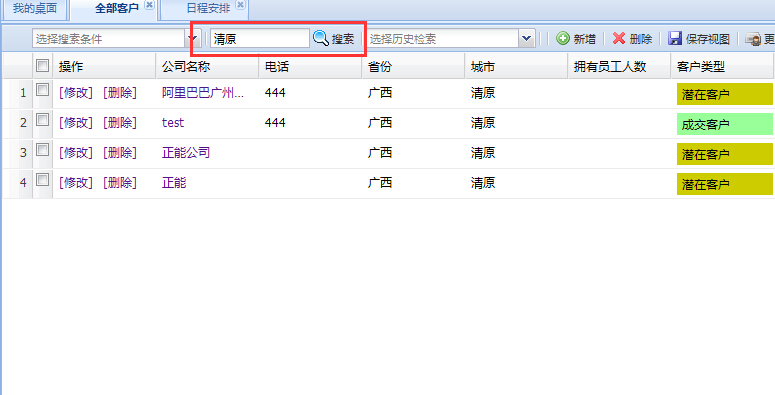This screenshot has height=395, width=775.
Task: Click [删除] for the test row
Action: coord(120,123)
